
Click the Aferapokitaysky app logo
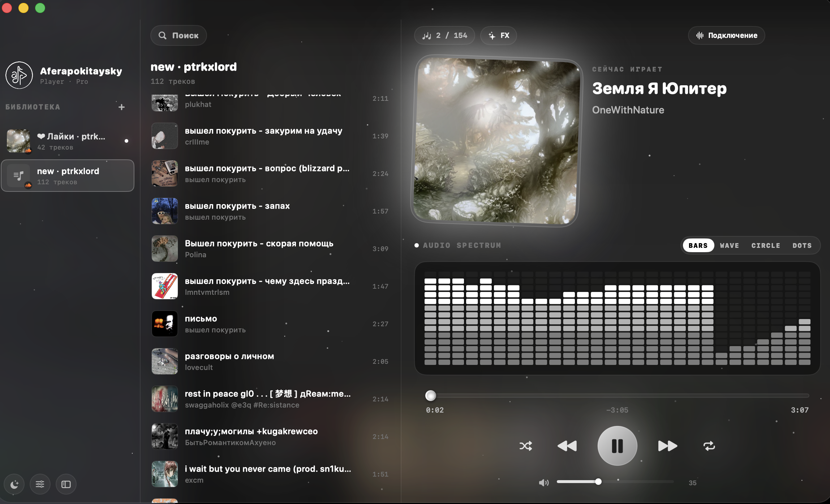point(19,75)
